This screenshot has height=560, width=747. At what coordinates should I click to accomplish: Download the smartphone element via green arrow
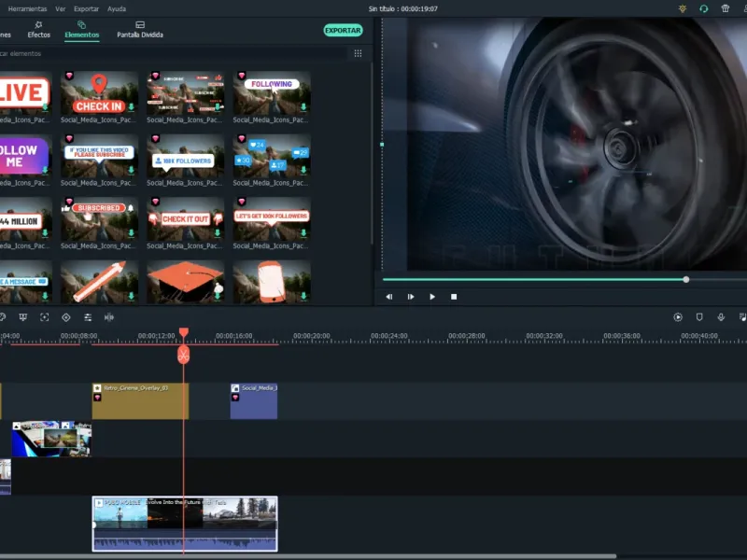pos(303,296)
